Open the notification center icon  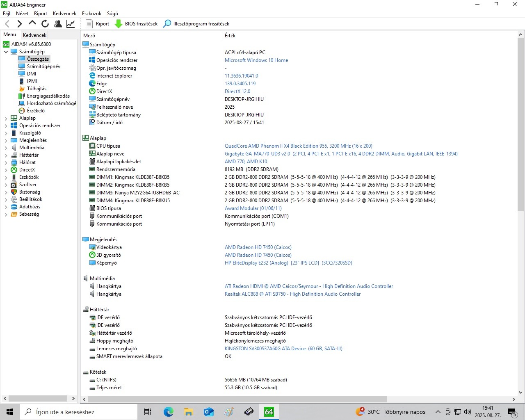coord(512,412)
